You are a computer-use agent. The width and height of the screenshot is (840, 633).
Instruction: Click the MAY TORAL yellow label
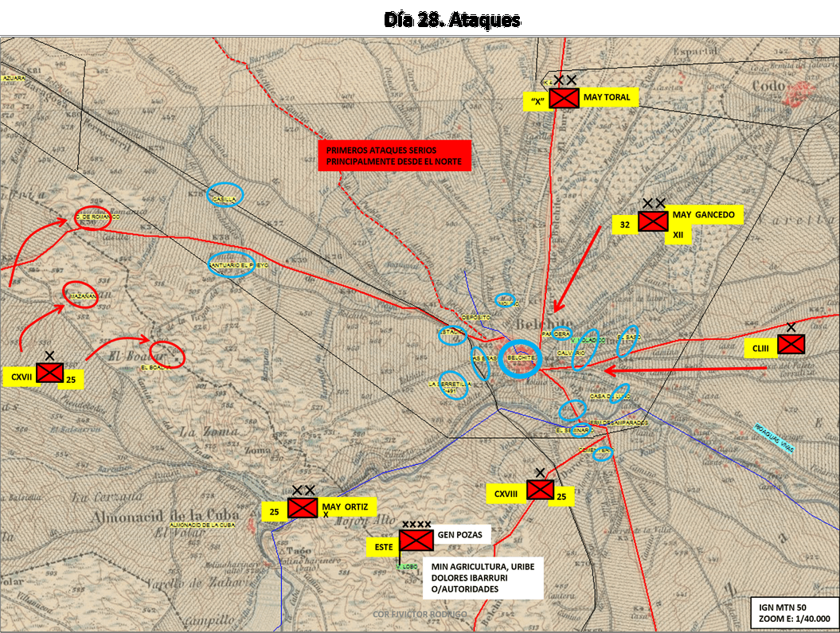coord(609,97)
